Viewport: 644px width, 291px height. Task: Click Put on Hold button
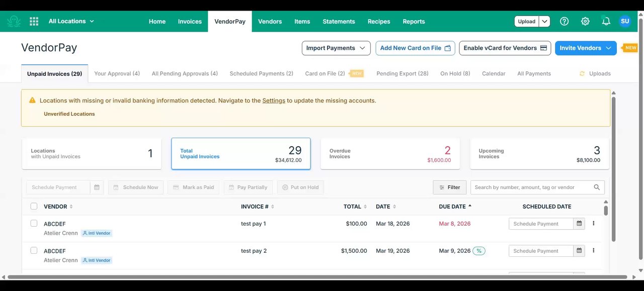[300, 187]
